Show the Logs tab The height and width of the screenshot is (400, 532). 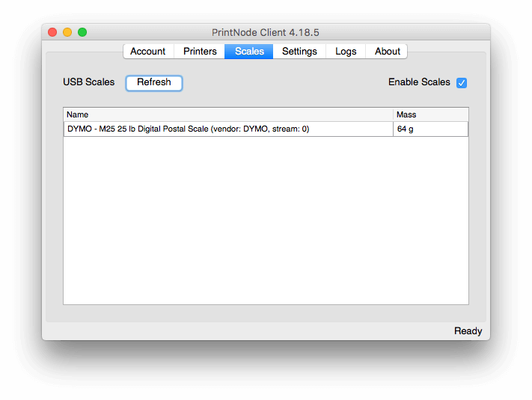point(346,51)
